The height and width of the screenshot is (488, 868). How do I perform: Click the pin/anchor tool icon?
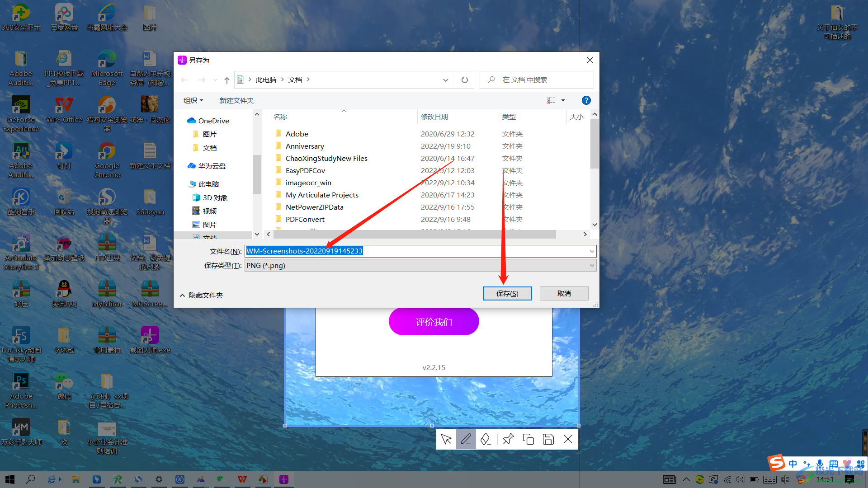point(508,439)
